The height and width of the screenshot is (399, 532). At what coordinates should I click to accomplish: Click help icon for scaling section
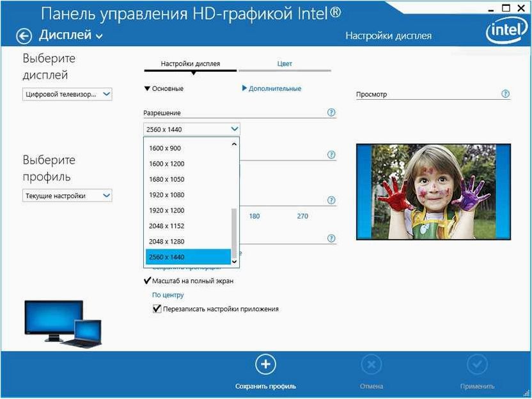[x=331, y=238]
